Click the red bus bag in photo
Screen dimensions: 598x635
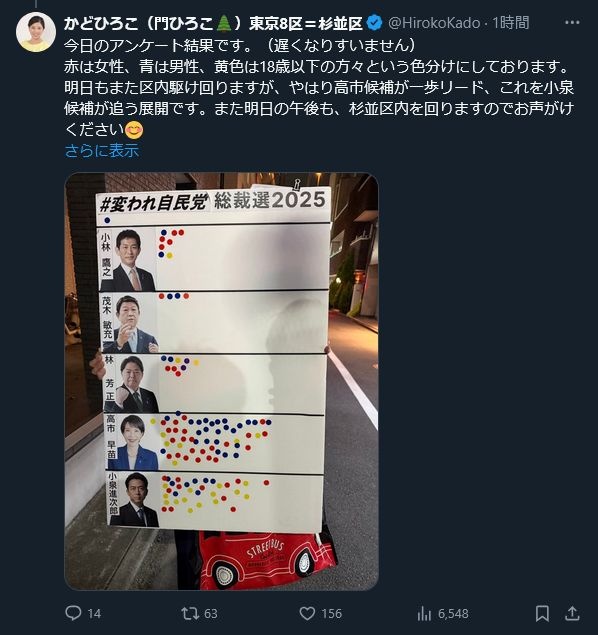tap(267, 561)
